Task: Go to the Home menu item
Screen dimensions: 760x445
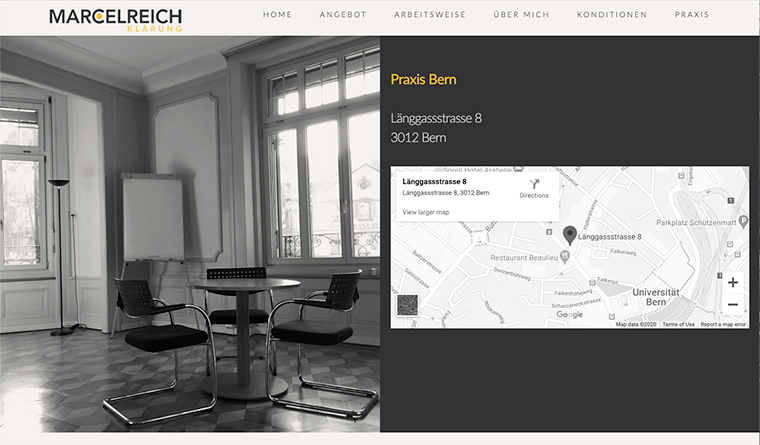Action: (x=277, y=15)
